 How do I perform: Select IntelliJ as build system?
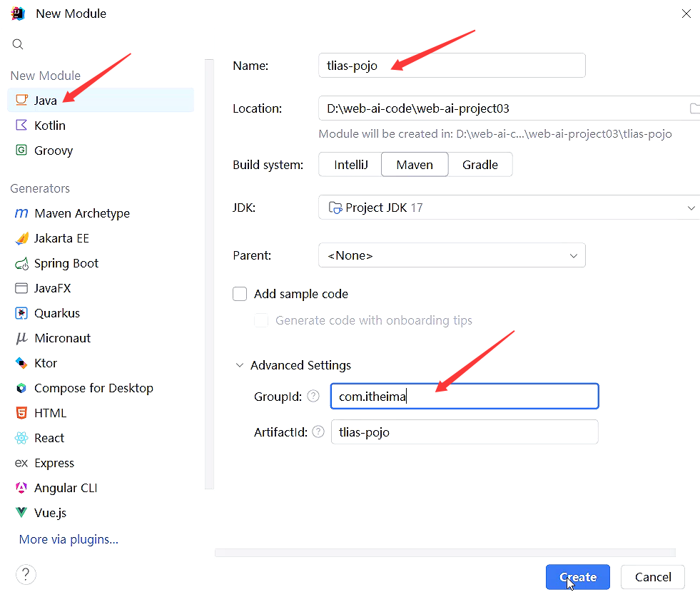click(x=350, y=165)
